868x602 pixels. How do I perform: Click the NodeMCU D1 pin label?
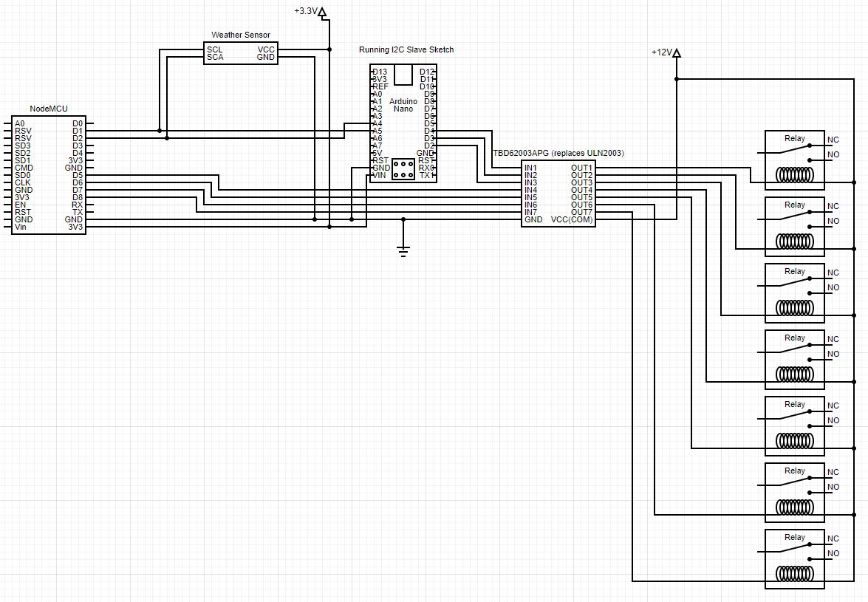[78, 131]
